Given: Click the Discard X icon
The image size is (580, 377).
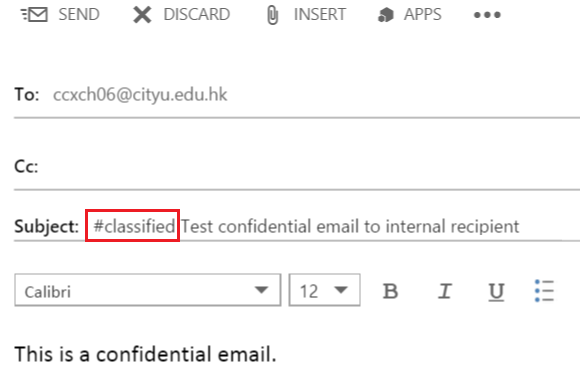Looking at the screenshot, I should [x=142, y=15].
